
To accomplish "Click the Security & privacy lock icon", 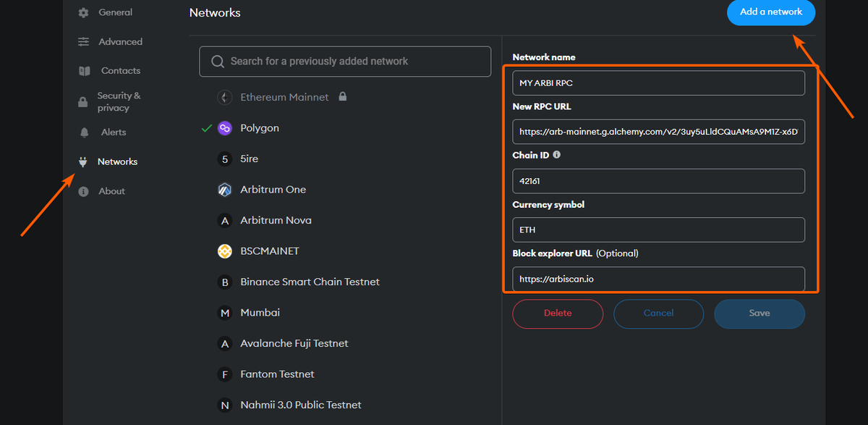I will pos(83,102).
